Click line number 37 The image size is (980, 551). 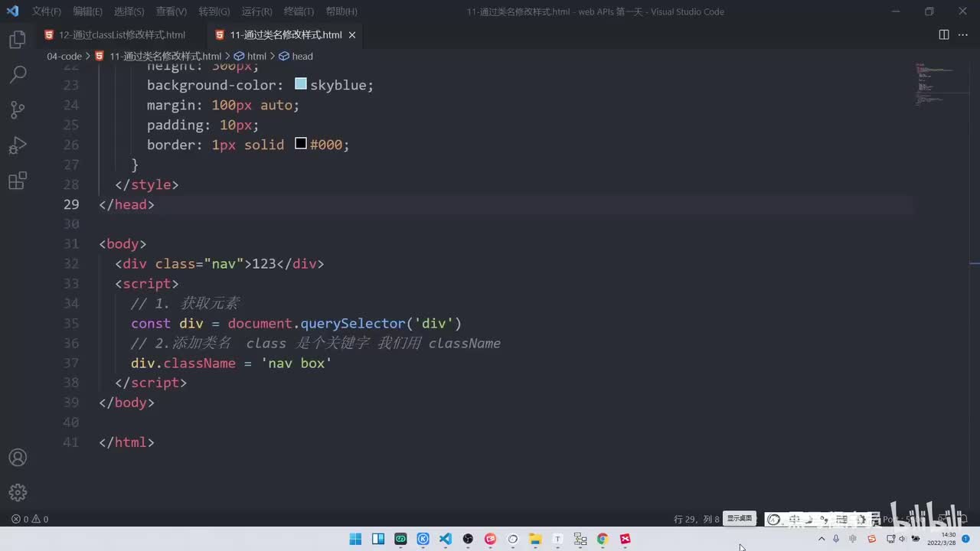(71, 363)
